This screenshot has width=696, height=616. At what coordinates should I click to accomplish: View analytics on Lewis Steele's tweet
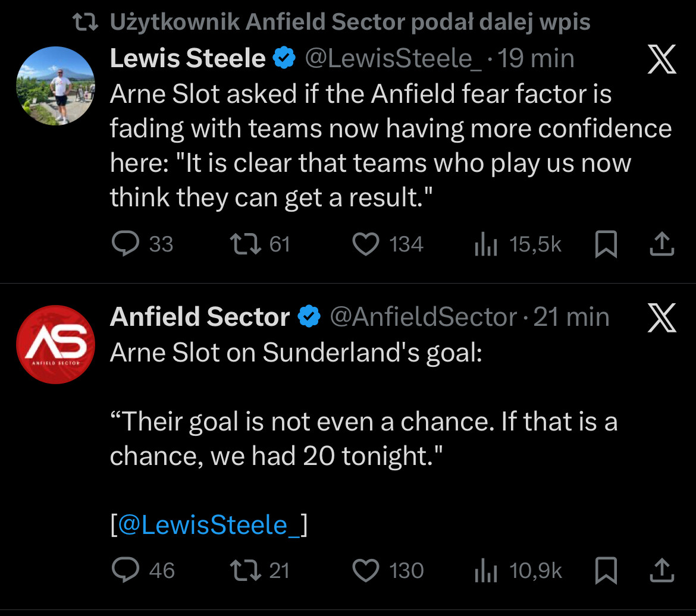(485, 244)
